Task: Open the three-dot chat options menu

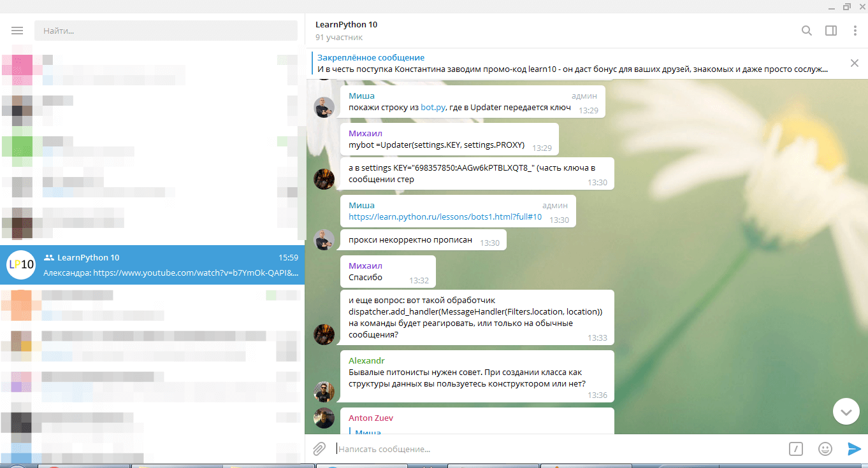Action: [855, 31]
